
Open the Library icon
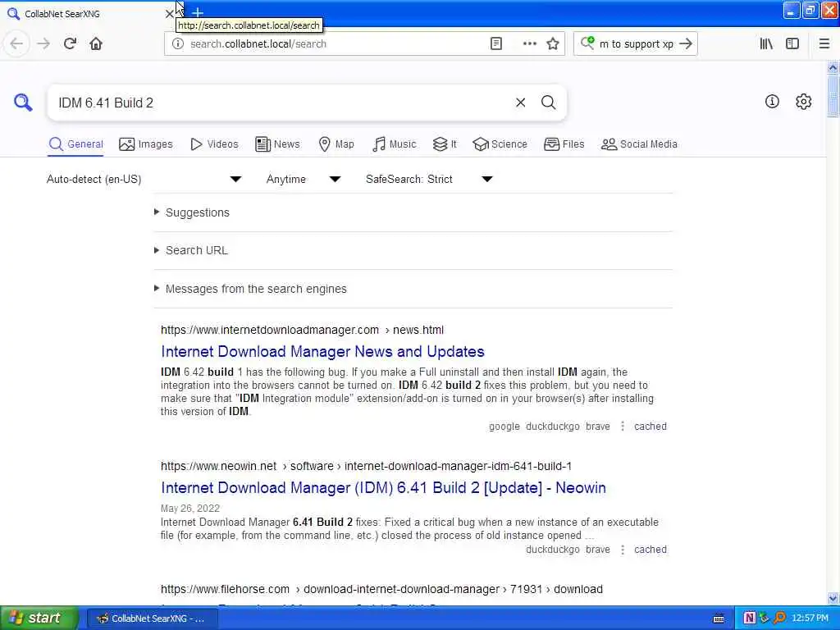coord(766,44)
